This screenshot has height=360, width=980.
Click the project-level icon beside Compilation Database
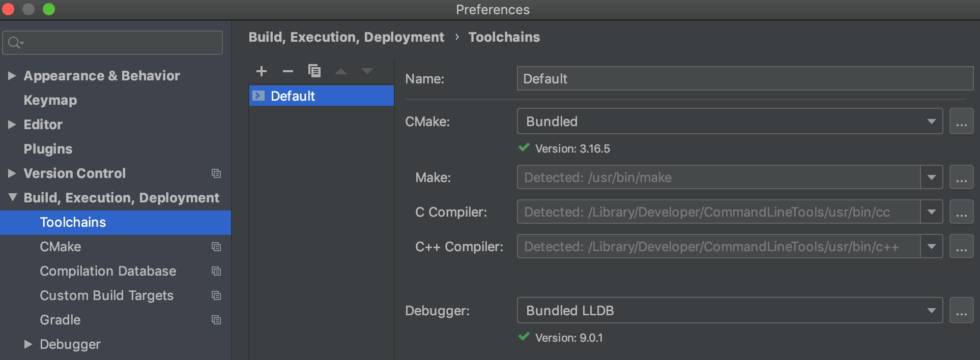(216, 271)
